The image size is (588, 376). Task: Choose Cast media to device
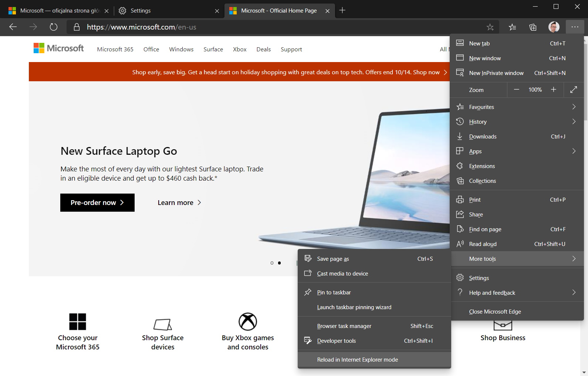tap(374, 274)
